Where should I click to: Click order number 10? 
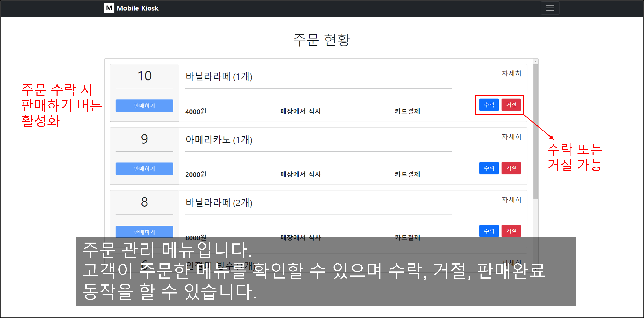[x=144, y=76]
